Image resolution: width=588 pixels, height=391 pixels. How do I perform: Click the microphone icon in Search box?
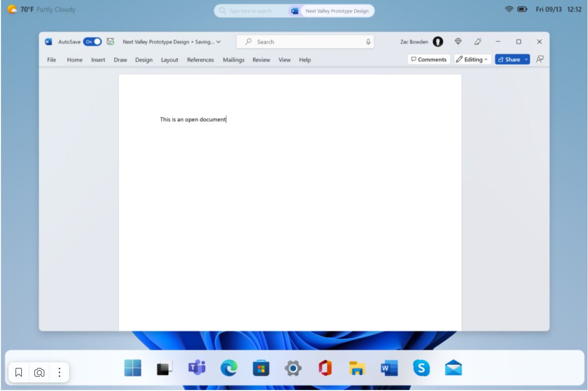click(x=368, y=42)
